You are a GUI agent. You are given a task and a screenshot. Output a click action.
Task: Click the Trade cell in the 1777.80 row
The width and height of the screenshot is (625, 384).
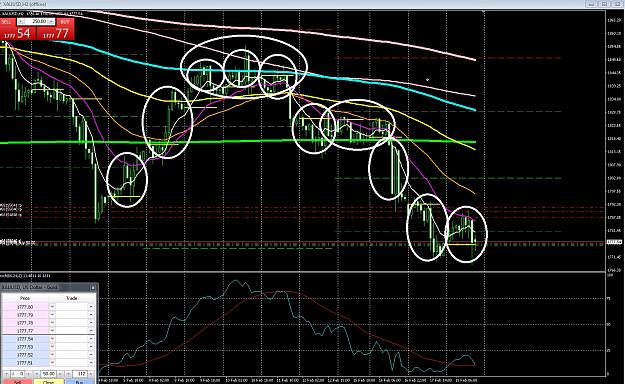(x=72, y=307)
